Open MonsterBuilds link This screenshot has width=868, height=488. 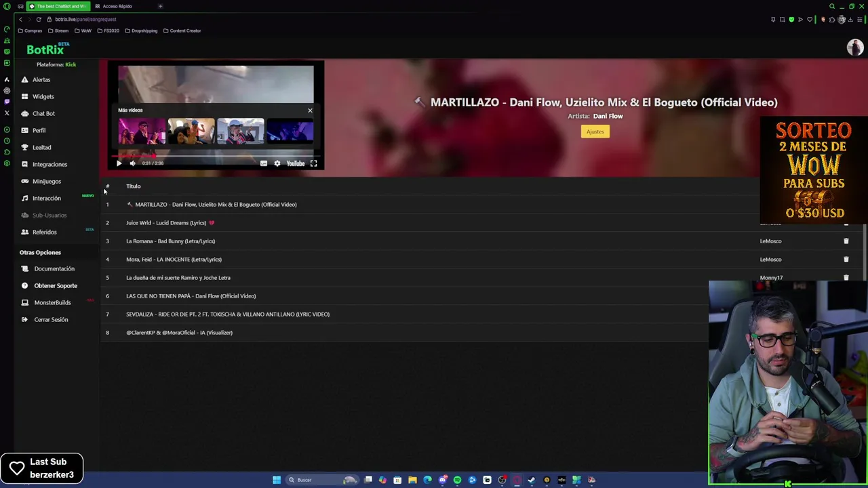[x=52, y=302]
